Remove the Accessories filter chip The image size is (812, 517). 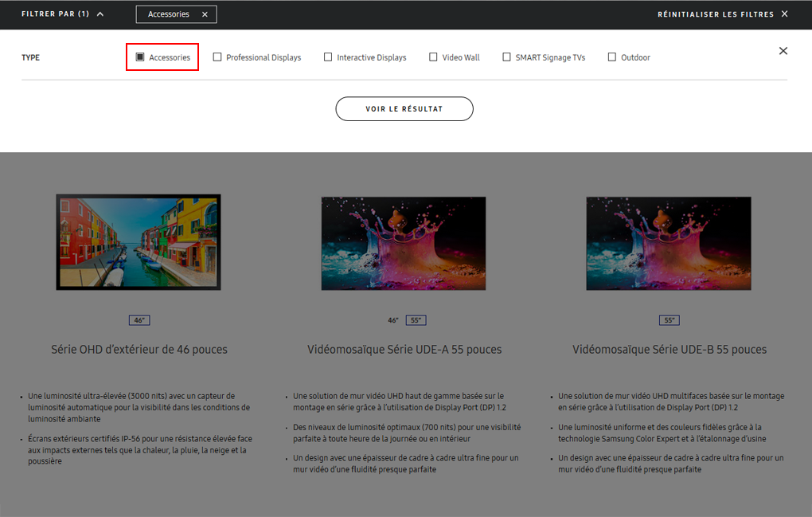click(205, 14)
